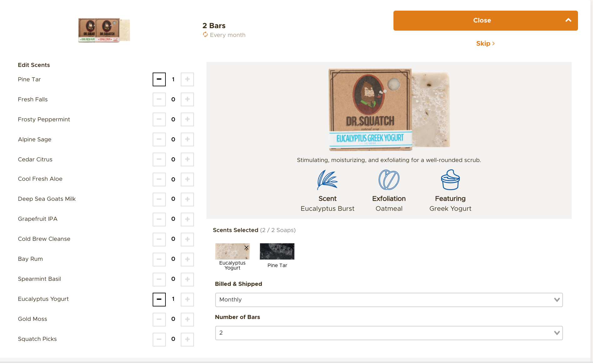Click the subscription bars thumbnail image
Screen dimensions: 593x364
tap(104, 30)
